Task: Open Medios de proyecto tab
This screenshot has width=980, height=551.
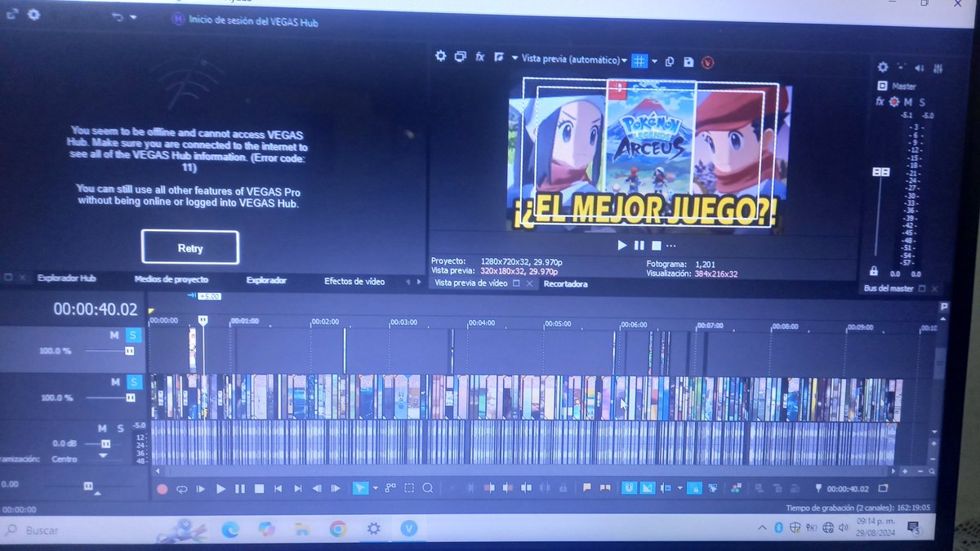Action: point(171,279)
